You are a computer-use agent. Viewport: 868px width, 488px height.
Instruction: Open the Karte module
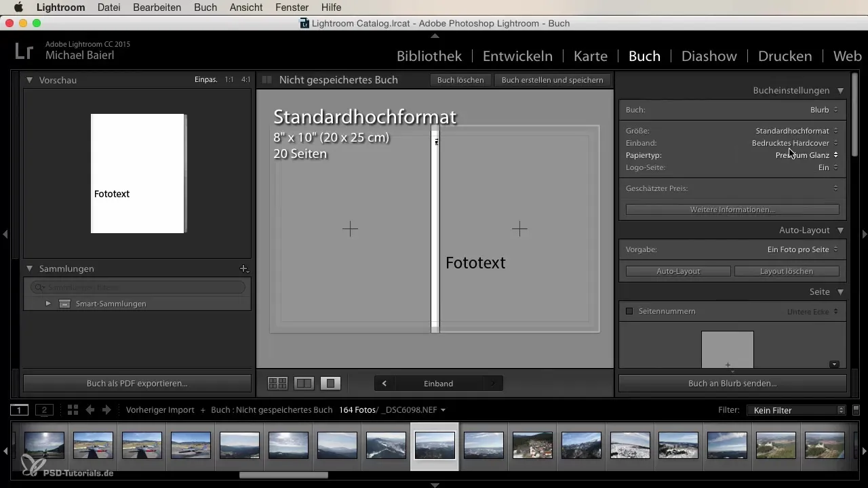[x=591, y=56]
